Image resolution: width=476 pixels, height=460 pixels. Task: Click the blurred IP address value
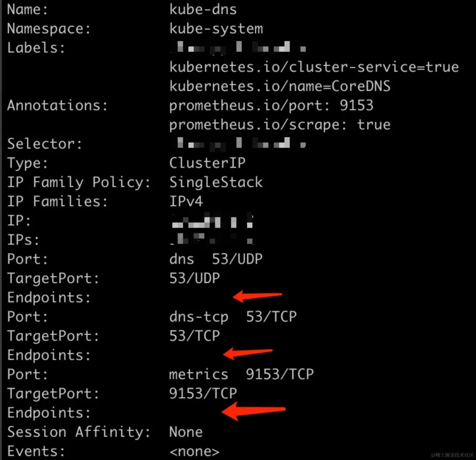[212, 221]
